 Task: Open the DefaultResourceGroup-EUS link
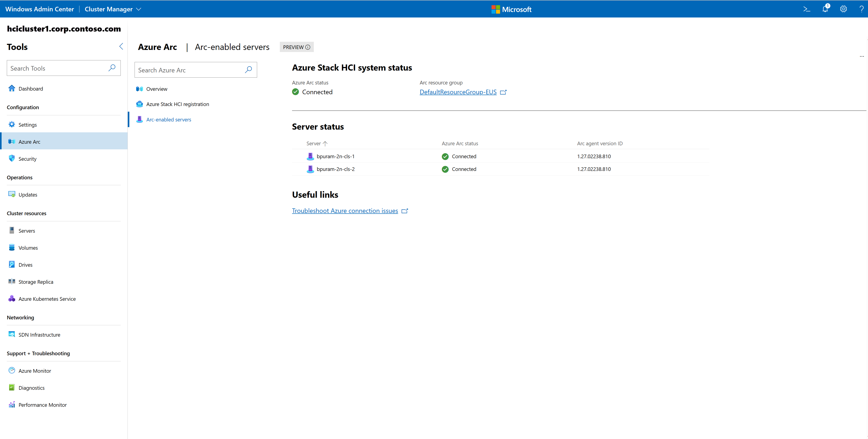click(458, 92)
